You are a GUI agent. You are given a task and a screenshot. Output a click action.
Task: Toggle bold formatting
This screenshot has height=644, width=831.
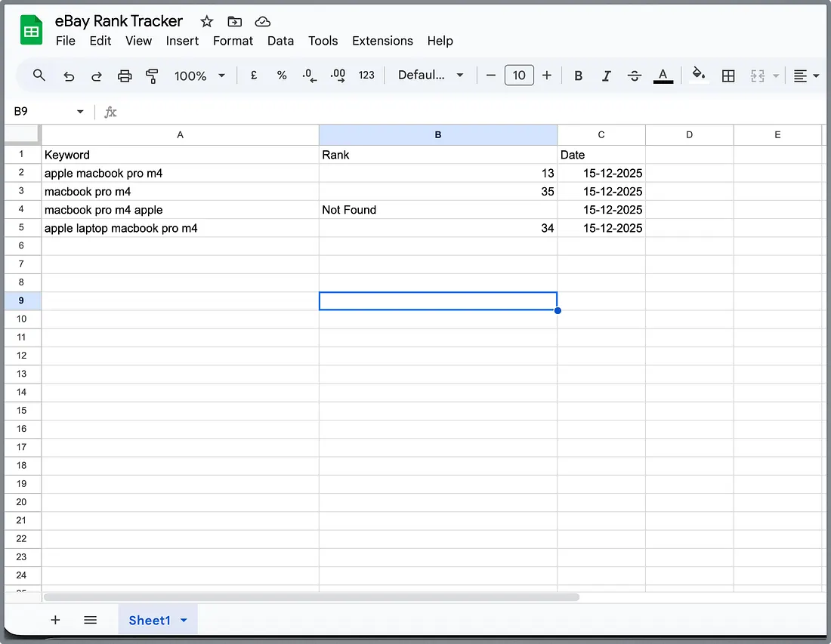[x=578, y=75]
